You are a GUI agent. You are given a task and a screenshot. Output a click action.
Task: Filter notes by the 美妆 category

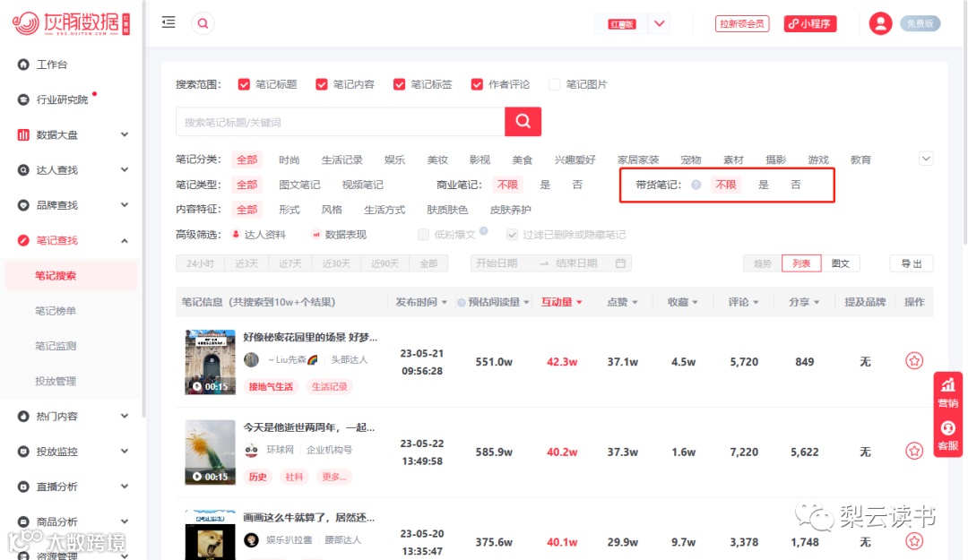pos(437,159)
